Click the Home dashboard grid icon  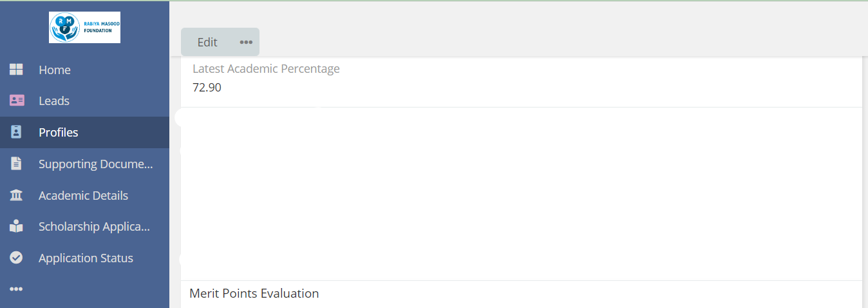(x=16, y=70)
